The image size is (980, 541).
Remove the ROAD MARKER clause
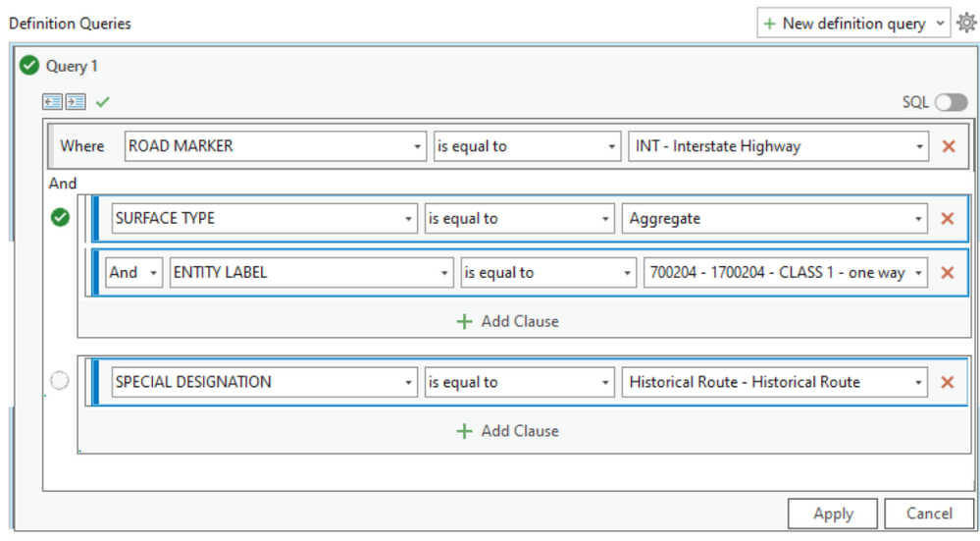[x=948, y=146]
